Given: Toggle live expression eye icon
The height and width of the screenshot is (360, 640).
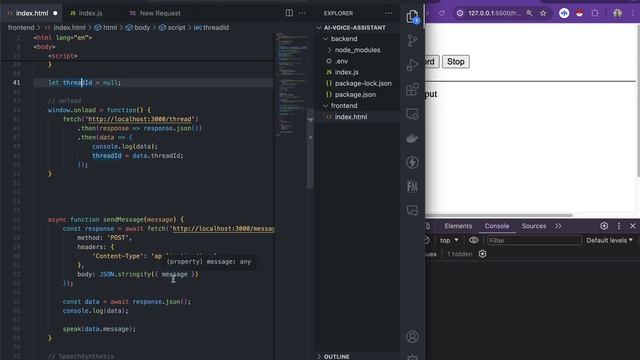Looking at the screenshot, I should [x=473, y=240].
